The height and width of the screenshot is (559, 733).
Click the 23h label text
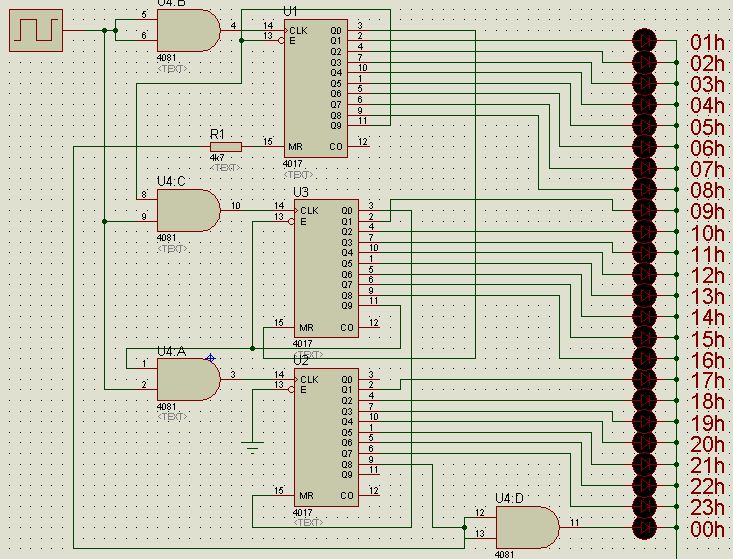click(x=708, y=507)
